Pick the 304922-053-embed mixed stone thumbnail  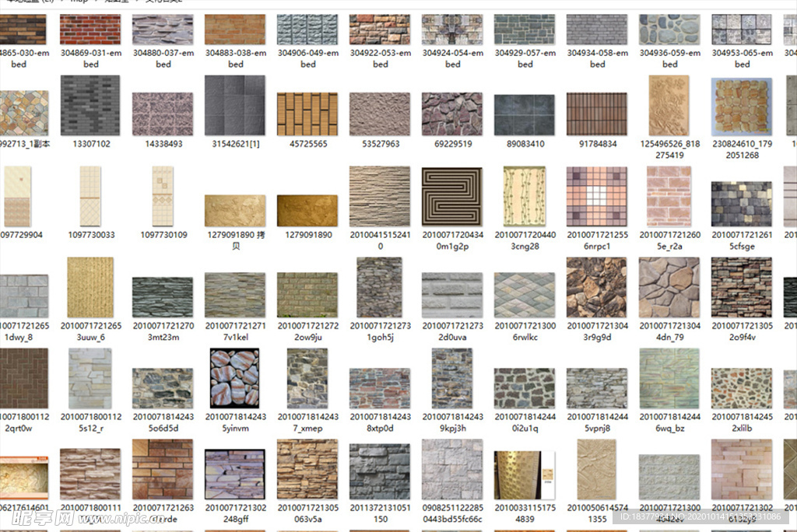click(380, 30)
